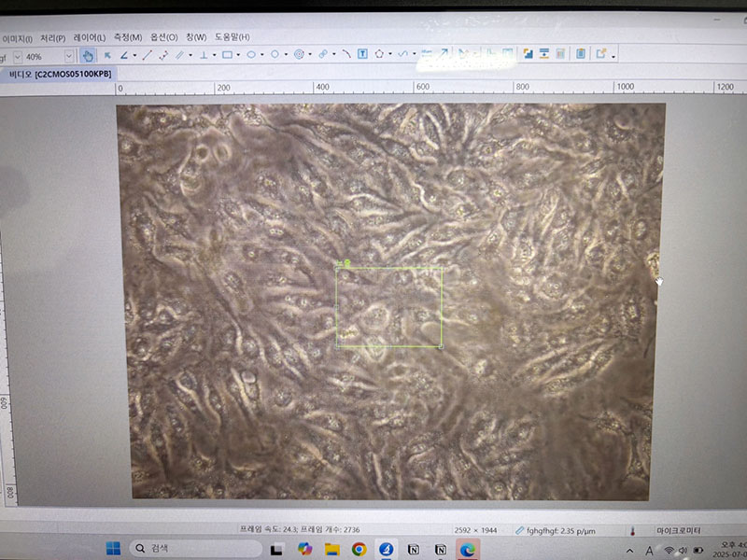The width and height of the screenshot is (747, 560).
Task: Select the hand pan tool
Action: pos(88,55)
